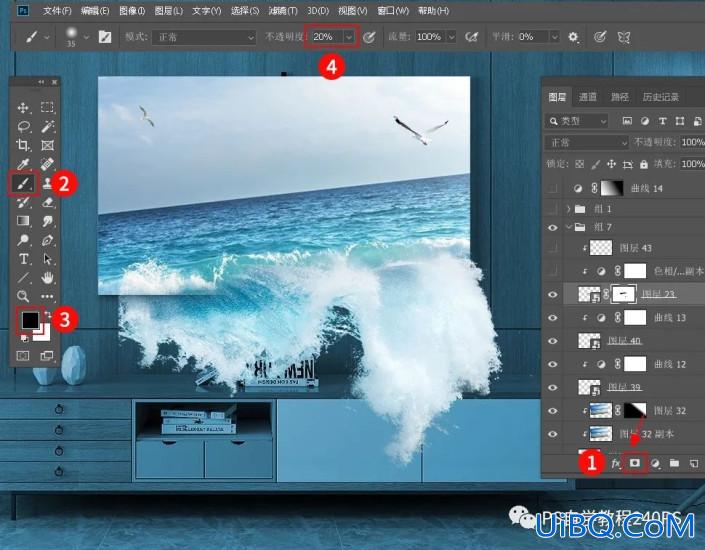Select the History Brush tool
The width and height of the screenshot is (705, 550).
tap(23, 202)
